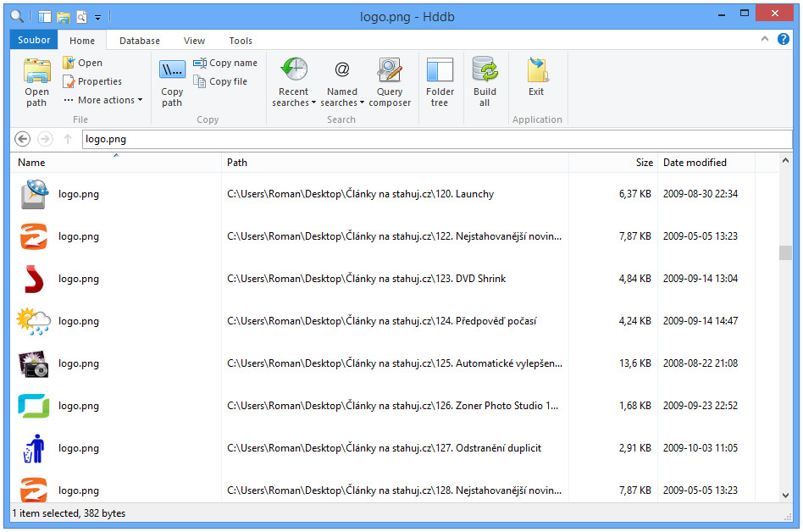Click the logo.png name in the DVD Shrink row
Viewport: 803px width, 532px height.
tap(79, 279)
